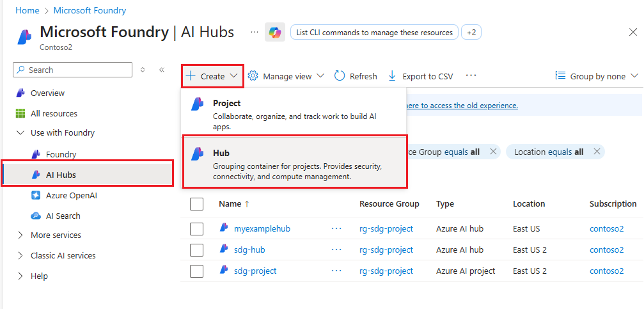Viewport: 644px width, 309px height.
Task: Open contoso2 subscription link in sdg-hub row
Action: click(x=607, y=250)
